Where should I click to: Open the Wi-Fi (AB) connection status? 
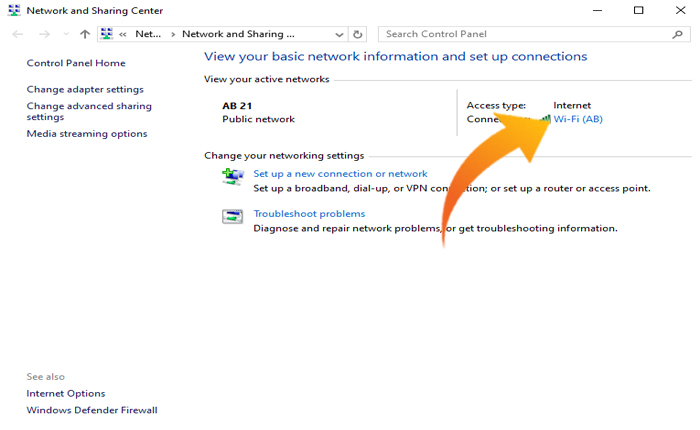(x=577, y=119)
